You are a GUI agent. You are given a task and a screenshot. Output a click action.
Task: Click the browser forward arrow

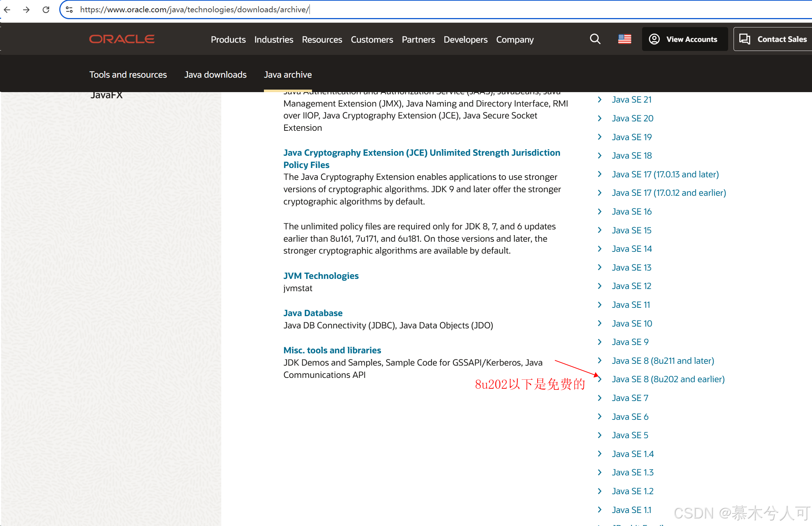click(x=26, y=10)
